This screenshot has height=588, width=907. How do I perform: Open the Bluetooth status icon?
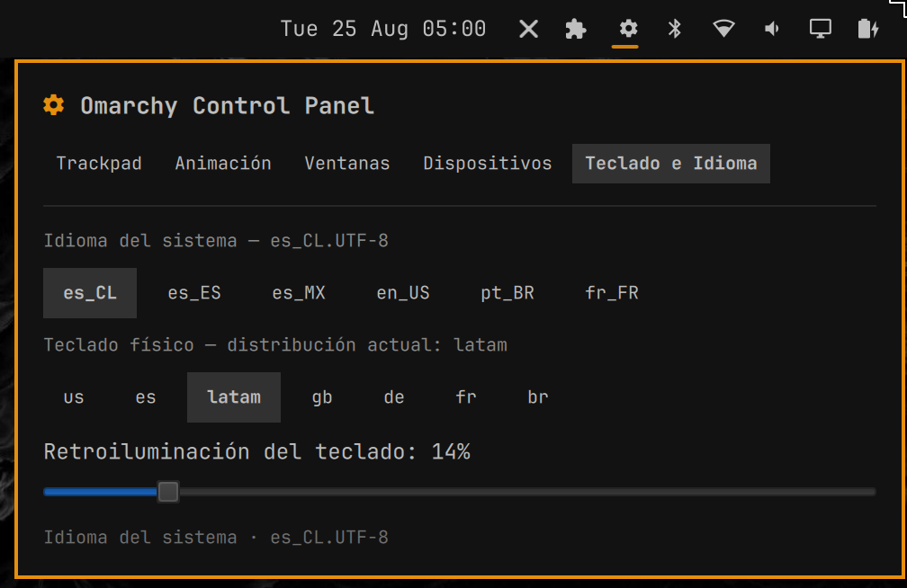[675, 29]
